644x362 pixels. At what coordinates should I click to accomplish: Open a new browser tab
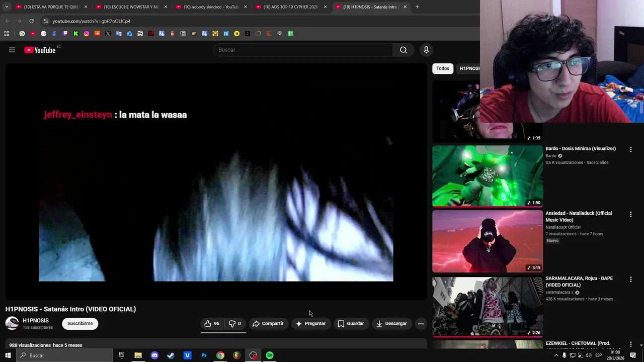point(417,7)
